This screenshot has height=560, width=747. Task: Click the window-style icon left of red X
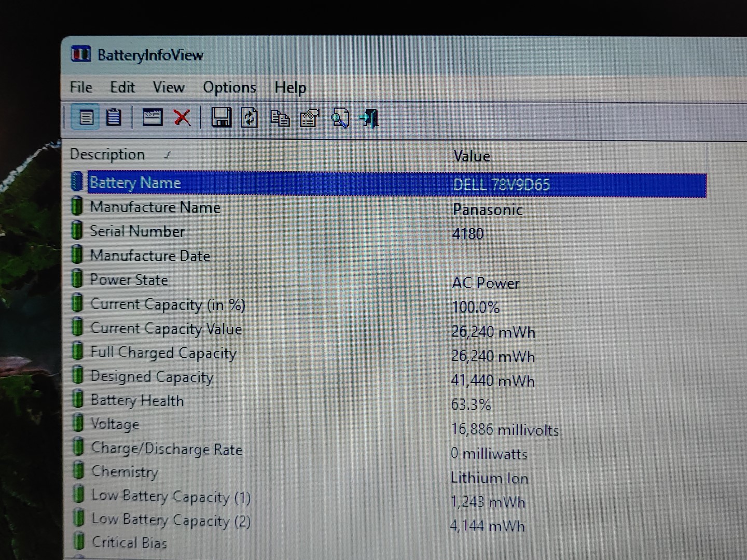coord(152,118)
